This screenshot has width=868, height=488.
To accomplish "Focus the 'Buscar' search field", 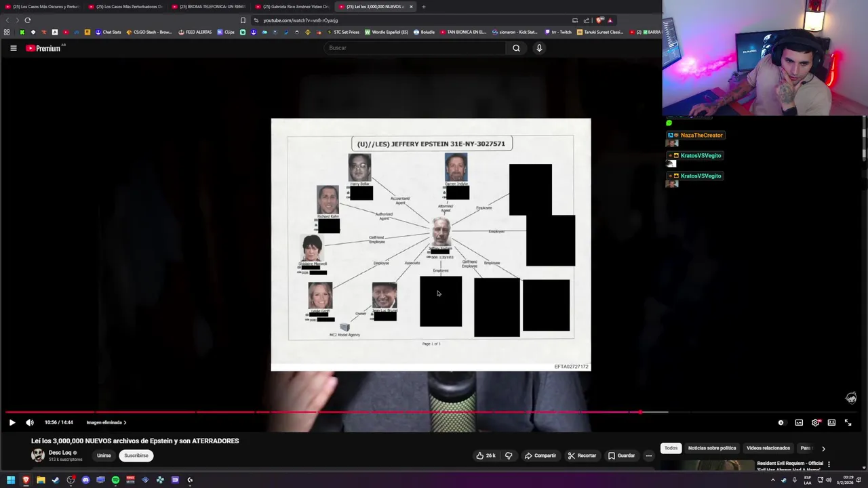I will [415, 48].
